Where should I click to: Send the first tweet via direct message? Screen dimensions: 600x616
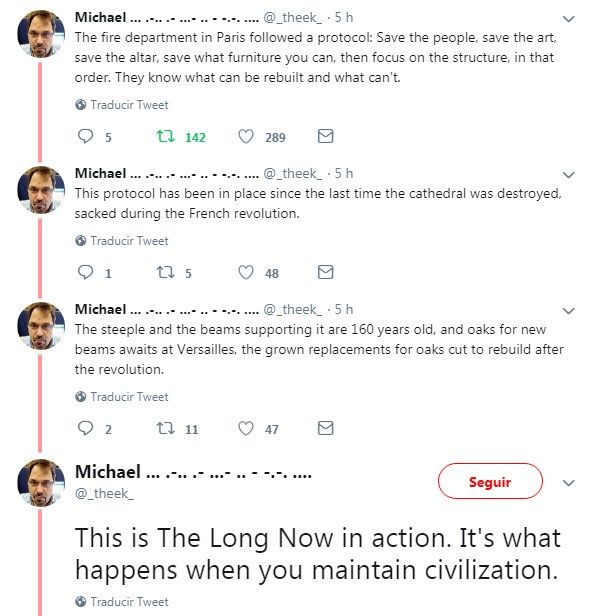325,137
